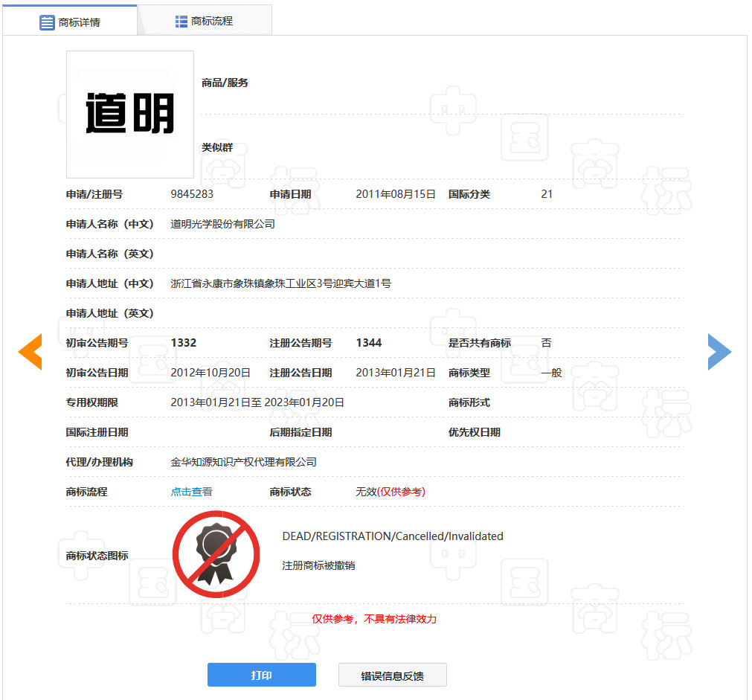Switch to the 商标流程 tab

(x=205, y=20)
